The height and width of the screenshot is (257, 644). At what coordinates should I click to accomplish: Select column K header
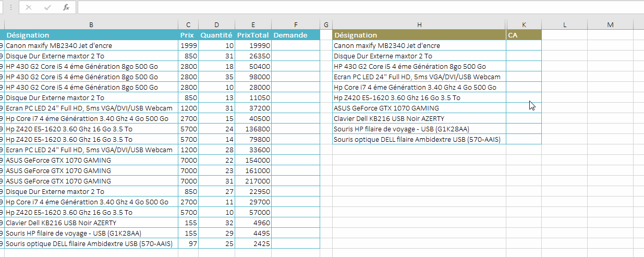524,25
